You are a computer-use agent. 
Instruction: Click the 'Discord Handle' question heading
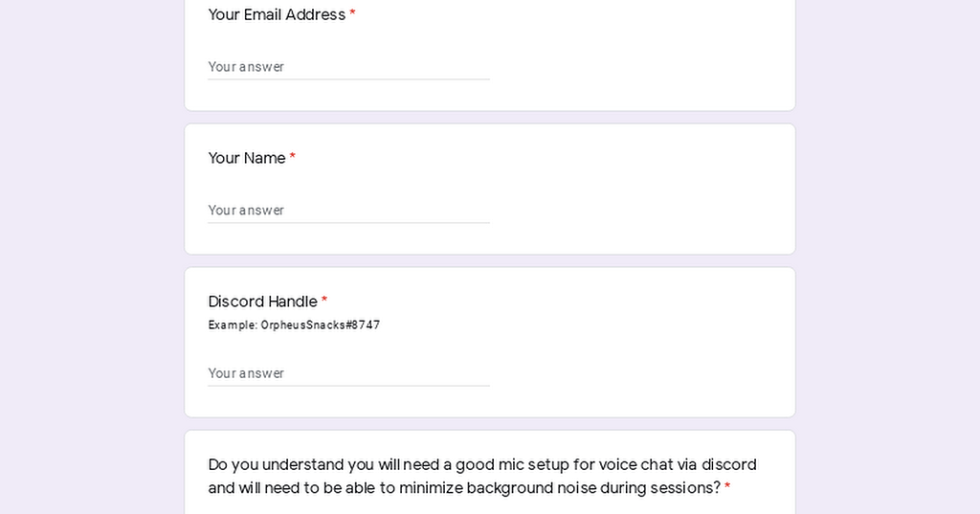262,302
